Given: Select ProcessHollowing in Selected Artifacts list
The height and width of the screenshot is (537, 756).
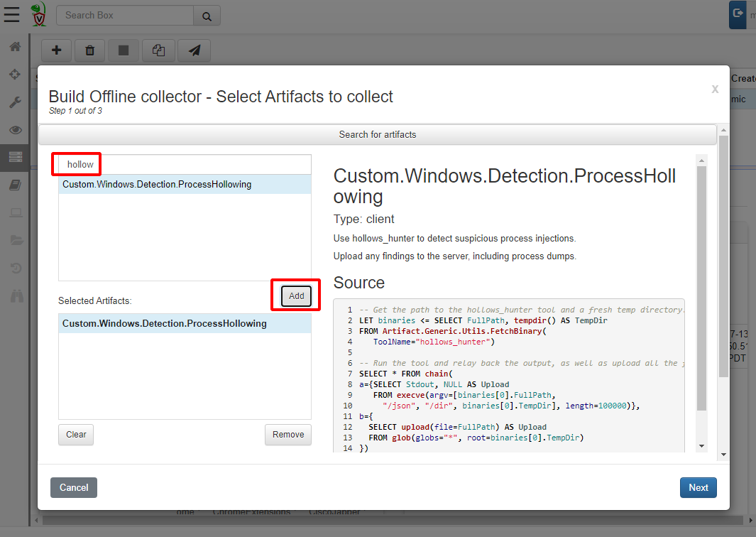Looking at the screenshot, I should 165,324.
